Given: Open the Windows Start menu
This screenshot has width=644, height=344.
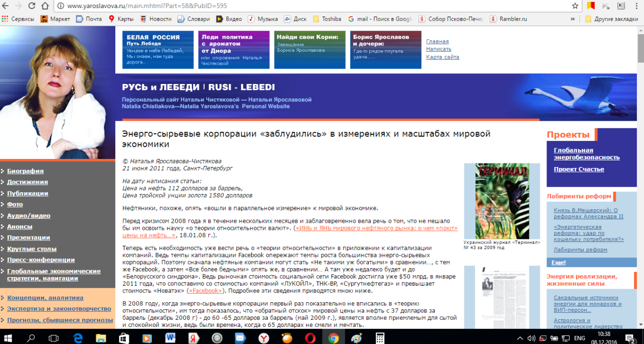Looking at the screenshot, I should pyautogui.click(x=9, y=337).
